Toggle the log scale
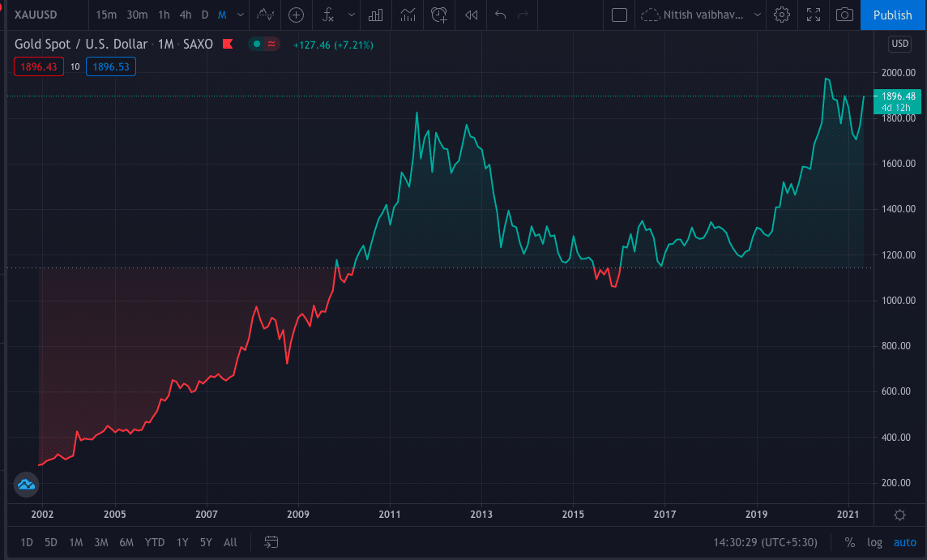 pos(874,542)
